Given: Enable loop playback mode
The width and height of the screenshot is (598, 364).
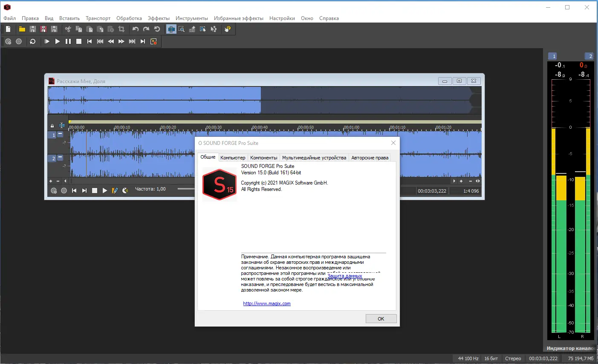Looking at the screenshot, I should click(x=33, y=41).
